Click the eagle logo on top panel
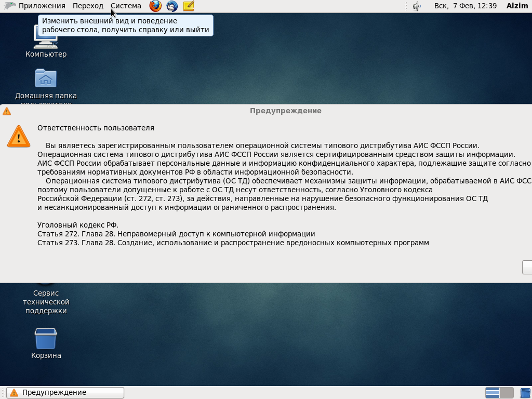 (x=10, y=6)
